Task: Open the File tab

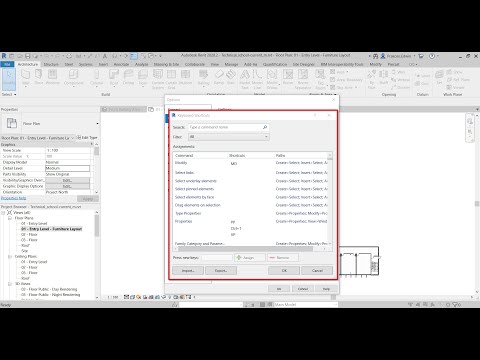Action: tap(7, 64)
